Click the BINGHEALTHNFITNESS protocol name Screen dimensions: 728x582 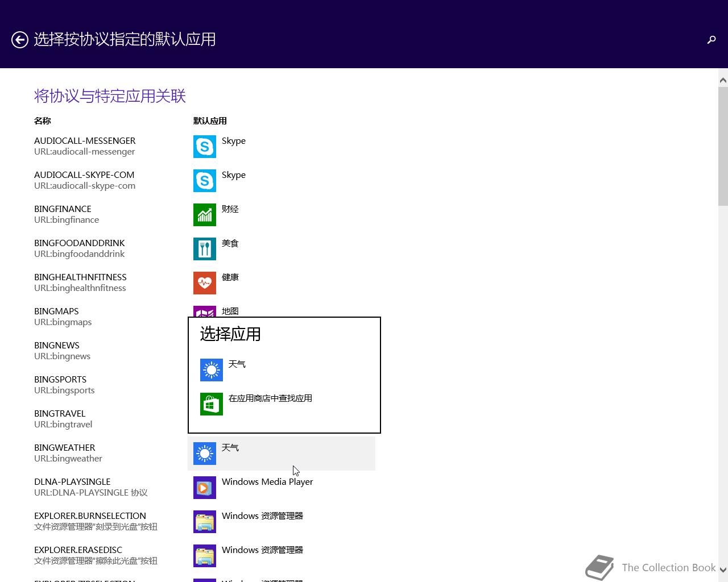click(x=80, y=277)
